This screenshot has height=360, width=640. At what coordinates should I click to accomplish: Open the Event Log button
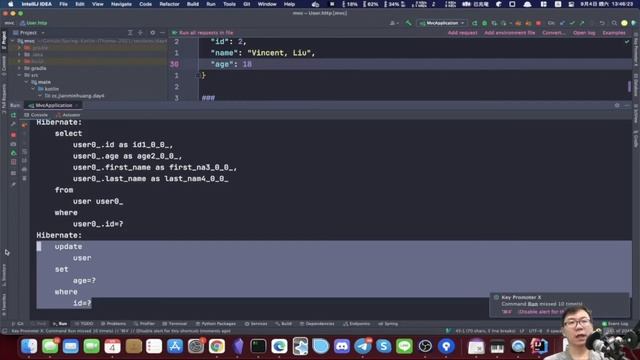tap(616, 324)
